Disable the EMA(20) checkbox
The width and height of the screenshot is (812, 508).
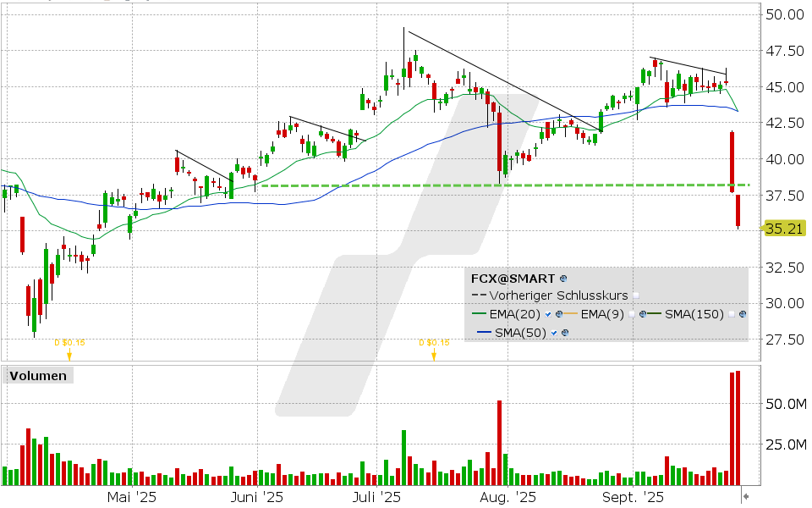pos(548,314)
